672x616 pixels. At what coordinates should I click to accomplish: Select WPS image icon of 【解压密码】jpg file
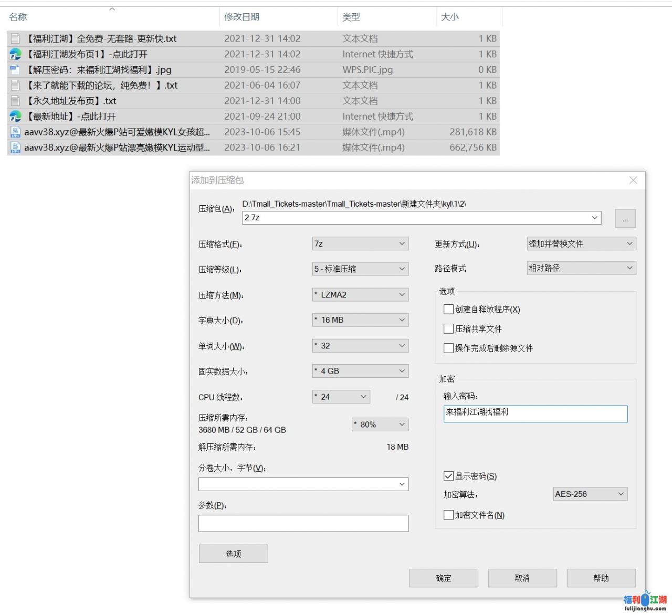pos(14,69)
